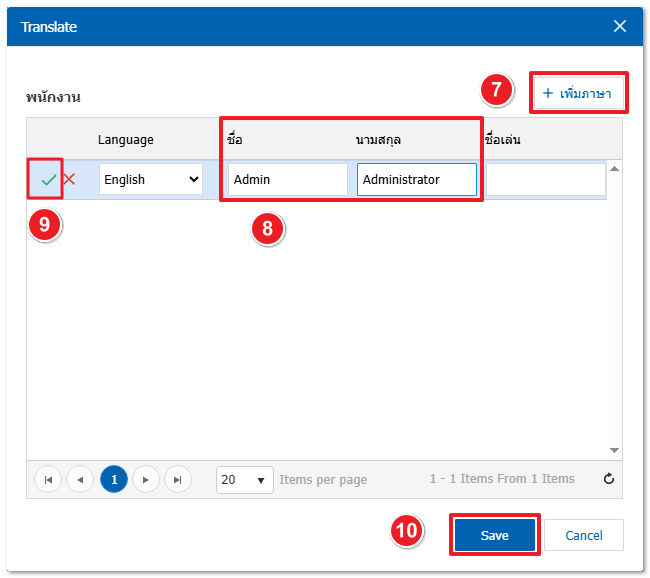Cancel row edit with red X
The height and width of the screenshot is (578, 650).
click(x=69, y=180)
